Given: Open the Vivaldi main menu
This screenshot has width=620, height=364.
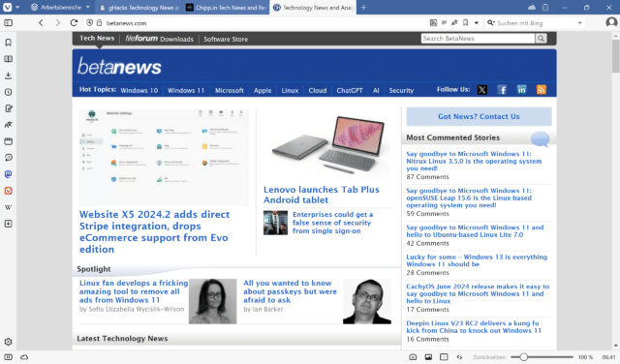Looking at the screenshot, I should (x=8, y=7).
